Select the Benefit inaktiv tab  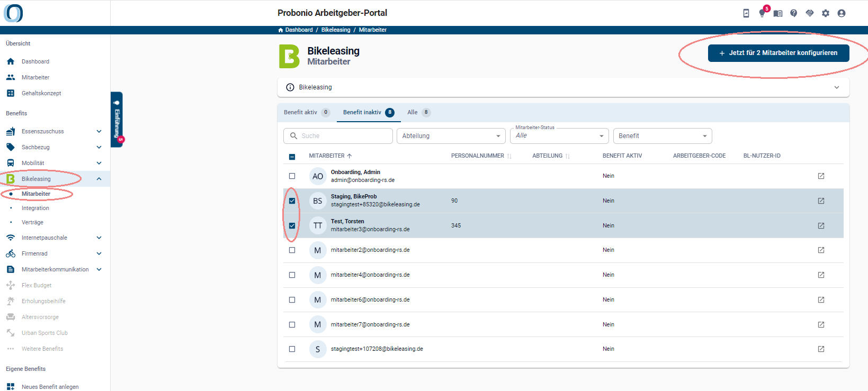pos(369,112)
